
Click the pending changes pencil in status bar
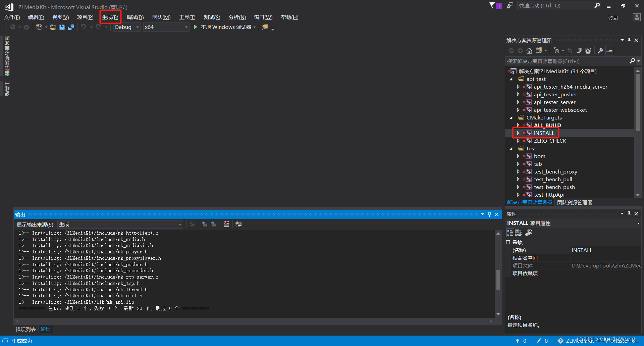pos(542,341)
